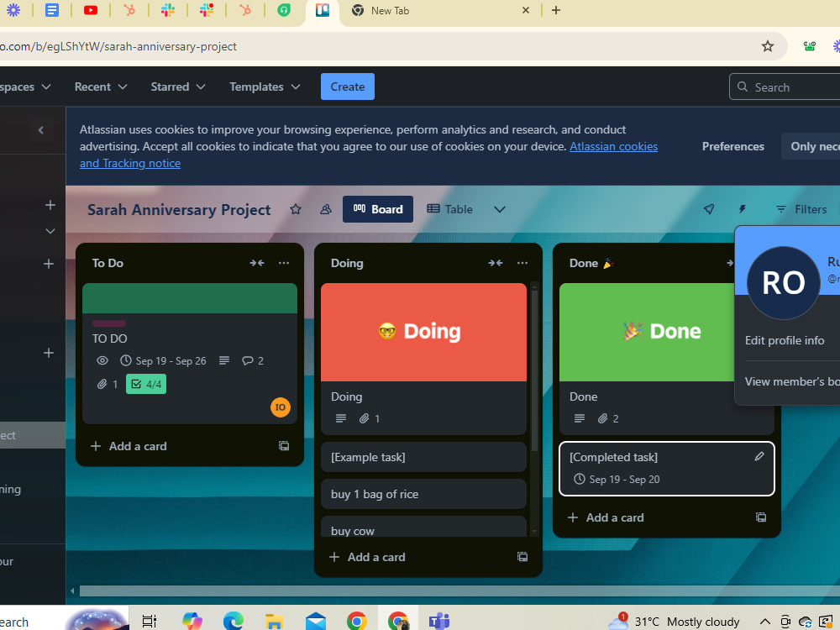Edit the [Completed task] card pencil icon
840x630 pixels.
759,456
